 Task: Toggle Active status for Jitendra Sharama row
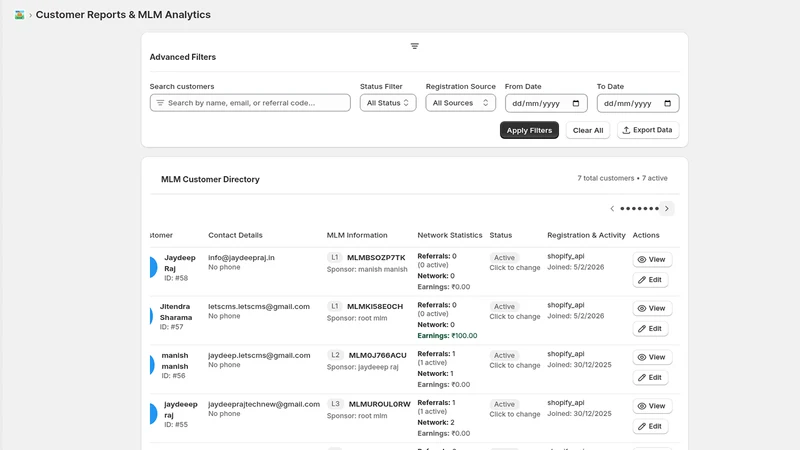pyautogui.click(x=504, y=307)
